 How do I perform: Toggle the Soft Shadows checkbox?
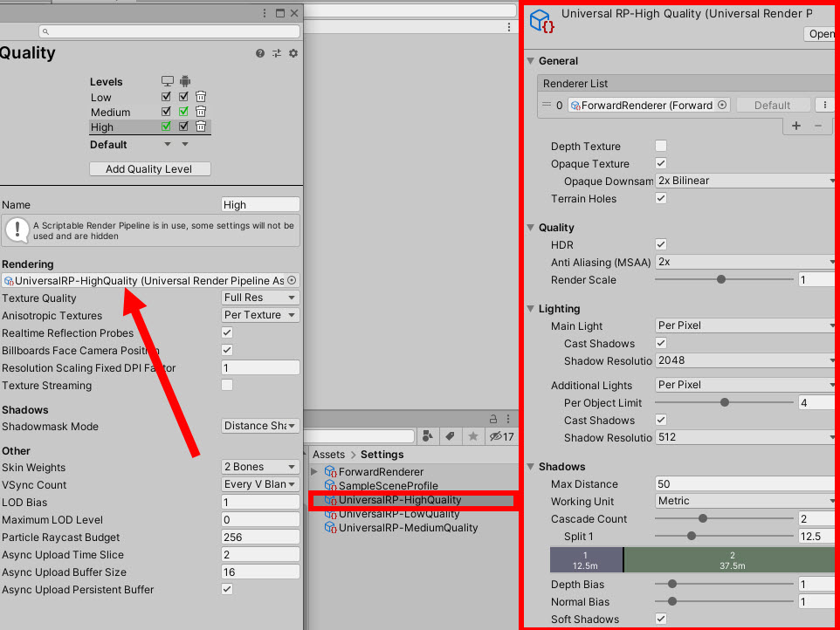point(661,619)
